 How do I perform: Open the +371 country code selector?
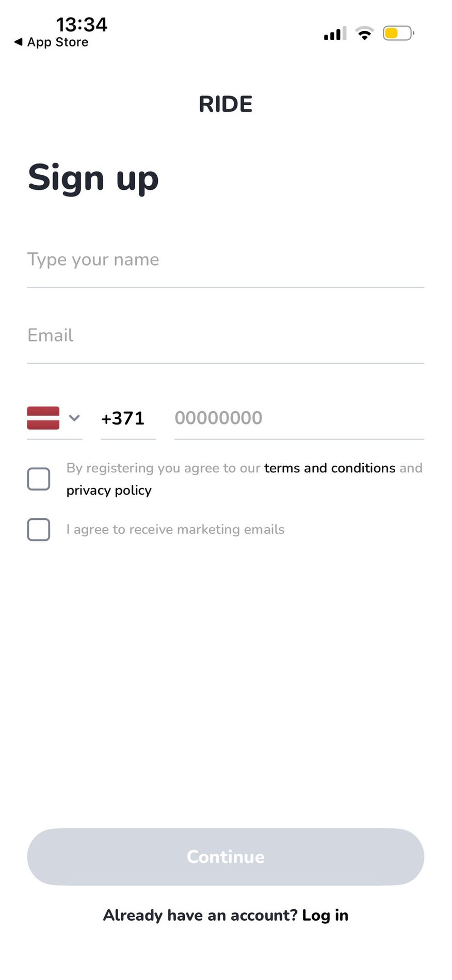pyautogui.click(x=123, y=418)
